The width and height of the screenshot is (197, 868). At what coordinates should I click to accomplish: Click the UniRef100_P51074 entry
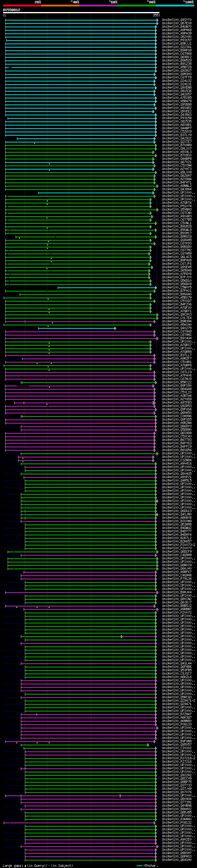coord(176,206)
